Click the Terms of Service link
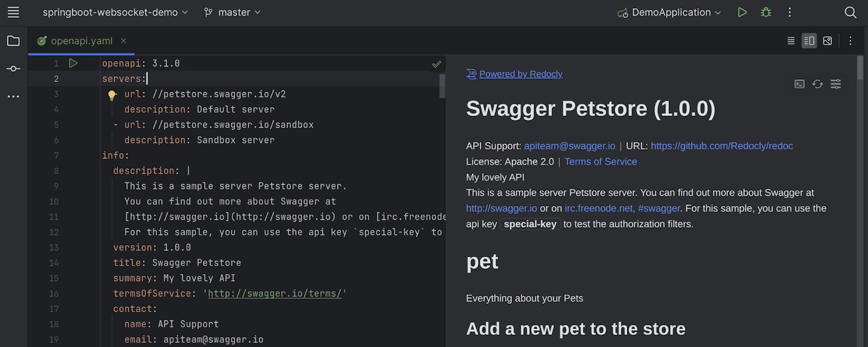The height and width of the screenshot is (347, 868). click(601, 162)
